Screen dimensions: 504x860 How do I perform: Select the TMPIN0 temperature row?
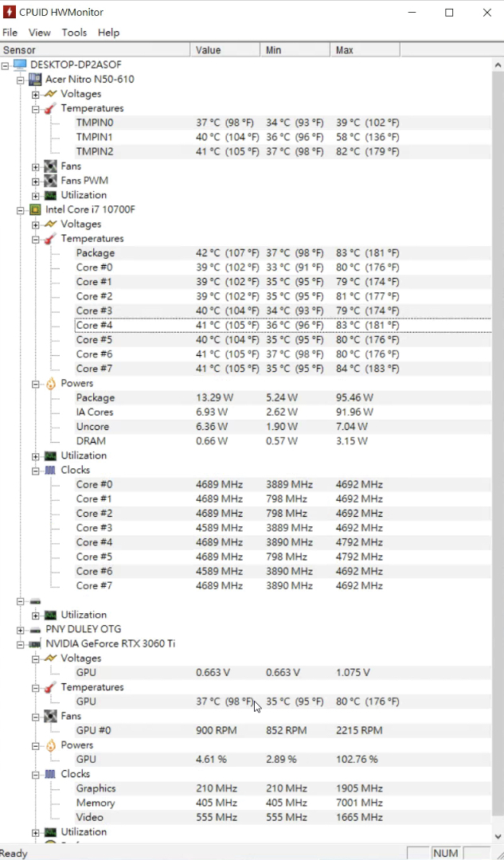283,123
